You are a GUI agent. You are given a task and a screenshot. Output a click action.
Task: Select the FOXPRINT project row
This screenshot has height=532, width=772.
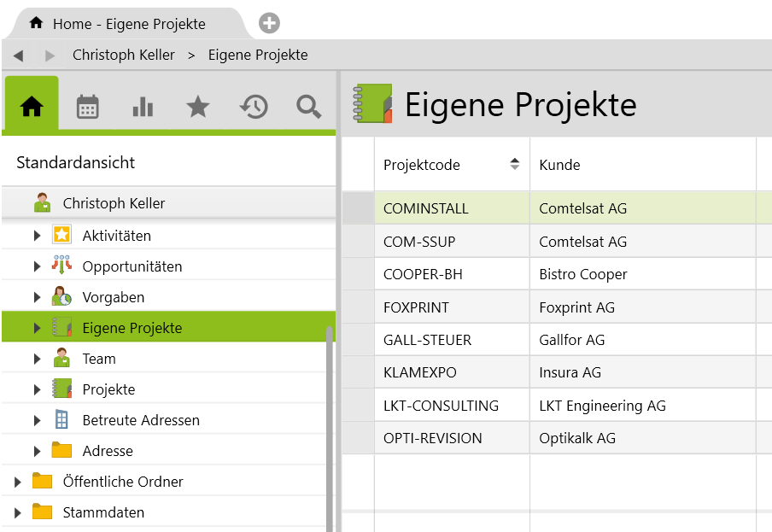pyautogui.click(x=416, y=307)
